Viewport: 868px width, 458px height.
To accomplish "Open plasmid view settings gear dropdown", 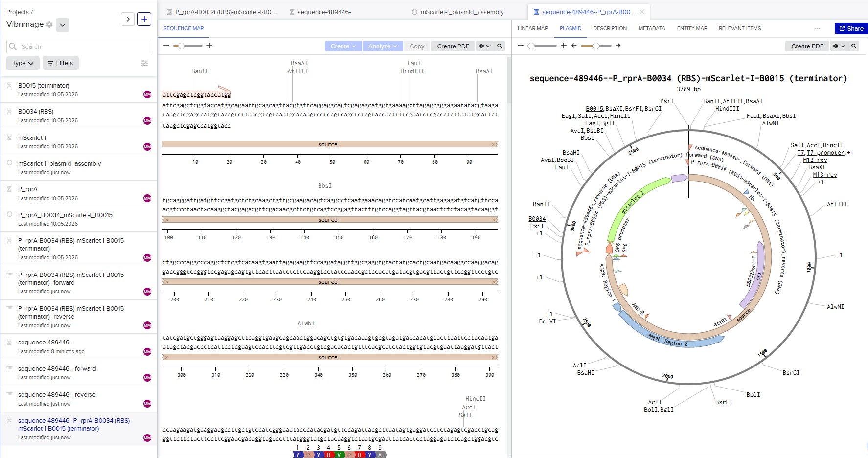I will (x=839, y=46).
